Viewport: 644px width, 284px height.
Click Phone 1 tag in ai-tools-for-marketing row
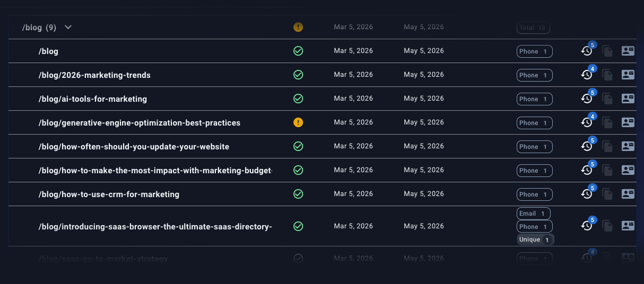pos(535,99)
